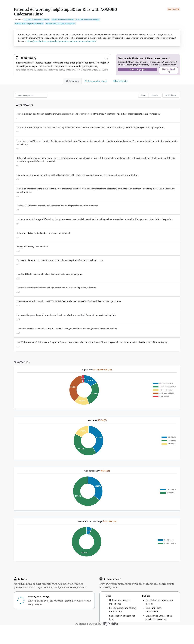Screen dimensions: 194x644
Task: Click the AI summary document icon
Action: [17, 58]
